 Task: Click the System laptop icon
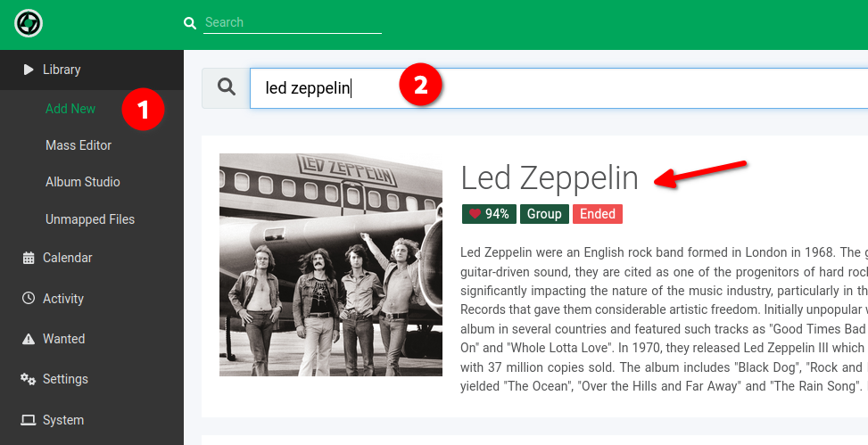29,420
